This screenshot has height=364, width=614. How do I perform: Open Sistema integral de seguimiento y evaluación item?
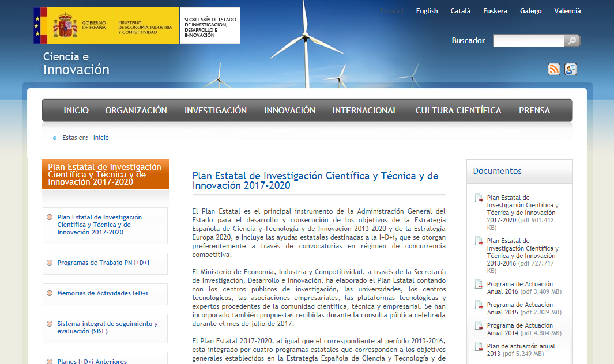pyautogui.click(x=107, y=328)
